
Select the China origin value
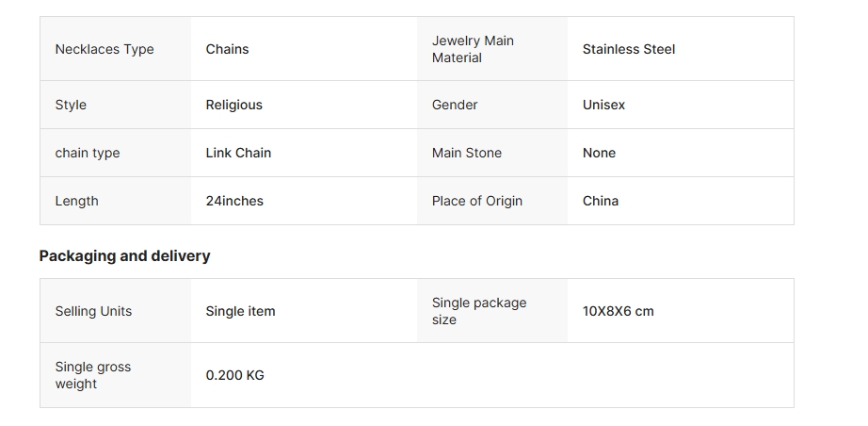pos(601,201)
